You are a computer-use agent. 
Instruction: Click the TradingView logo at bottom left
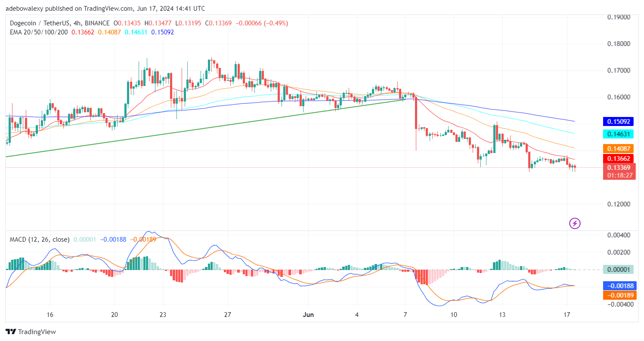[x=31, y=332]
